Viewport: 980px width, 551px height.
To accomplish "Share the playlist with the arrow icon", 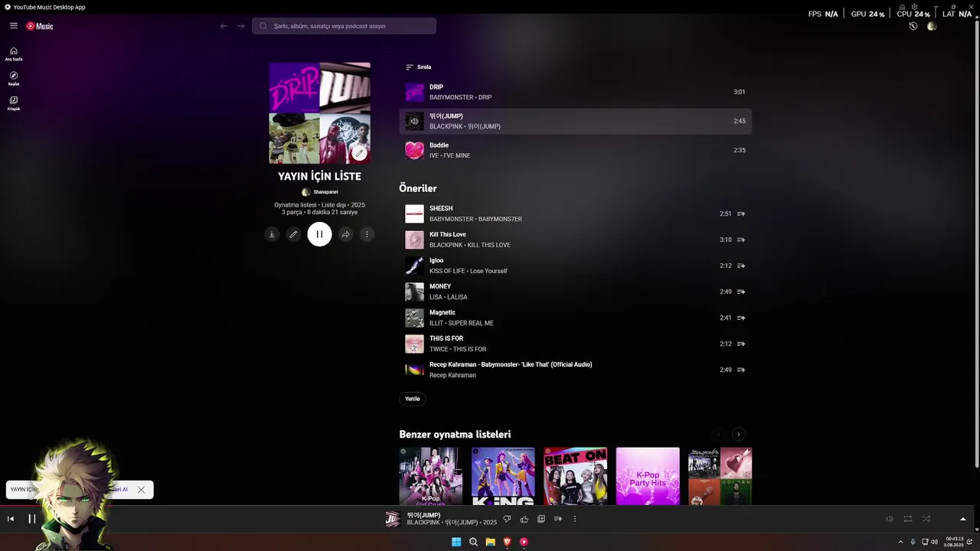I will click(345, 234).
